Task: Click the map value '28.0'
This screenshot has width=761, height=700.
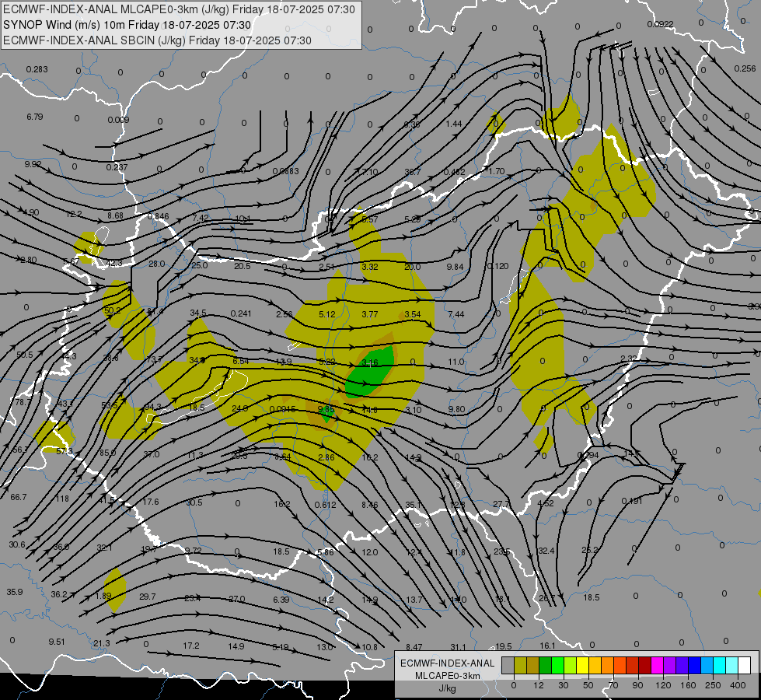Action: (157, 264)
